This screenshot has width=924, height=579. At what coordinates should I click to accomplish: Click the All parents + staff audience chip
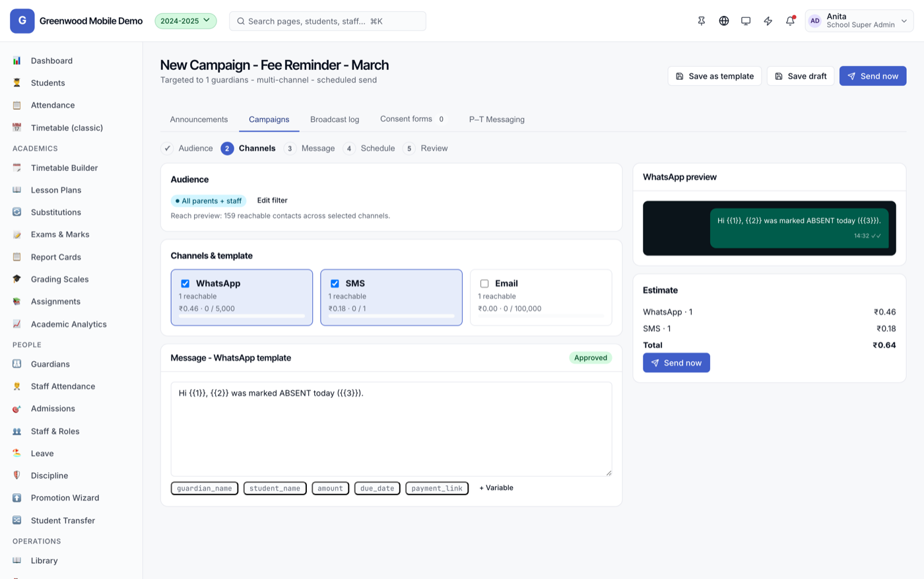click(209, 201)
